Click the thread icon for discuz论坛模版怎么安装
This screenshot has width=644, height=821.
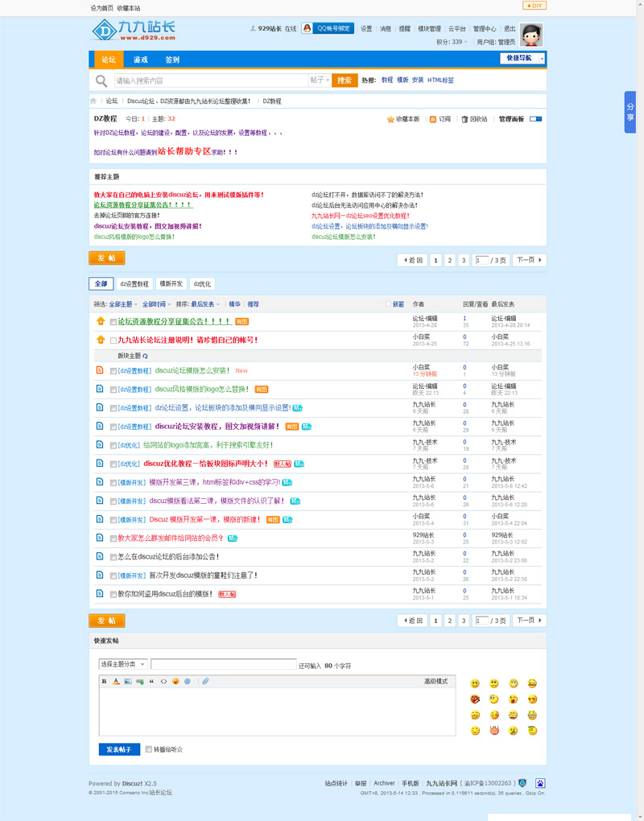click(x=100, y=370)
